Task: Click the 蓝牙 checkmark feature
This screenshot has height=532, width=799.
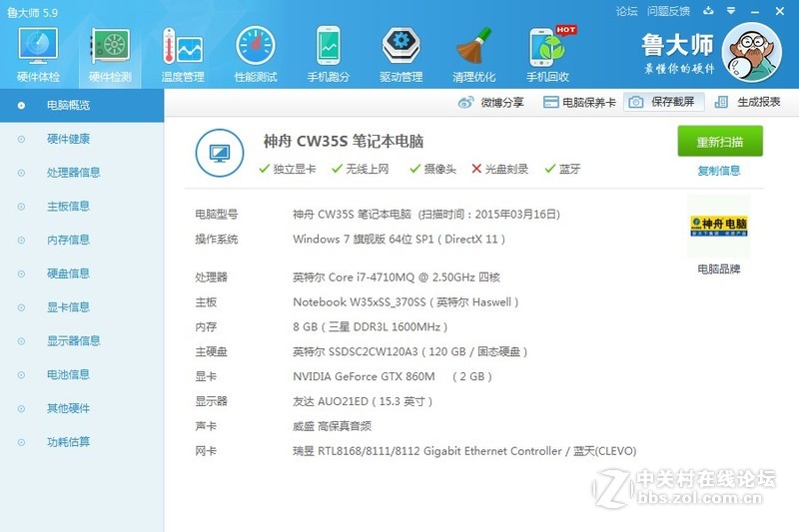Action: coord(562,169)
